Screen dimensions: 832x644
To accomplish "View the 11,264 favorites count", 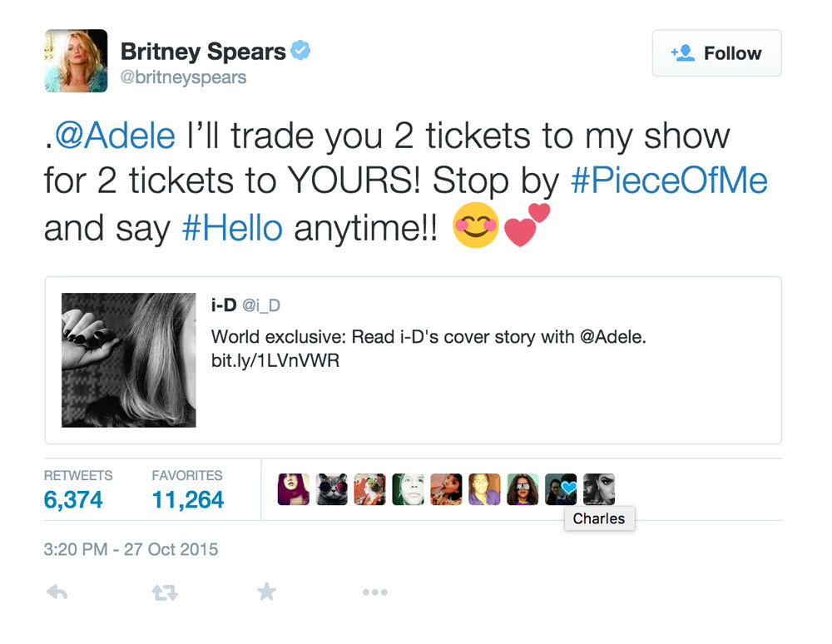I will click(x=187, y=499).
